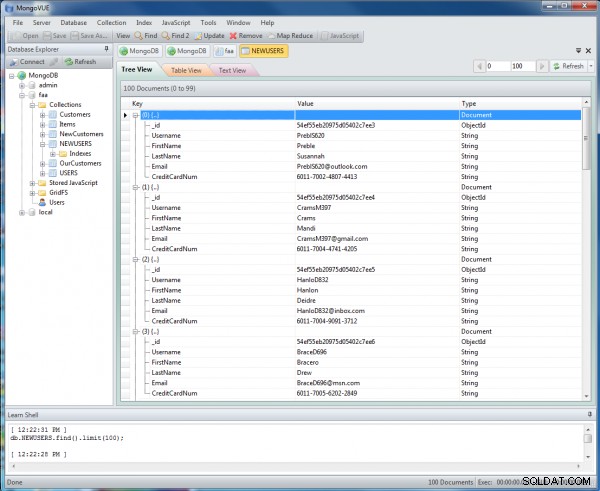Collapse the faa database node
600x491 pixels.
[22, 95]
